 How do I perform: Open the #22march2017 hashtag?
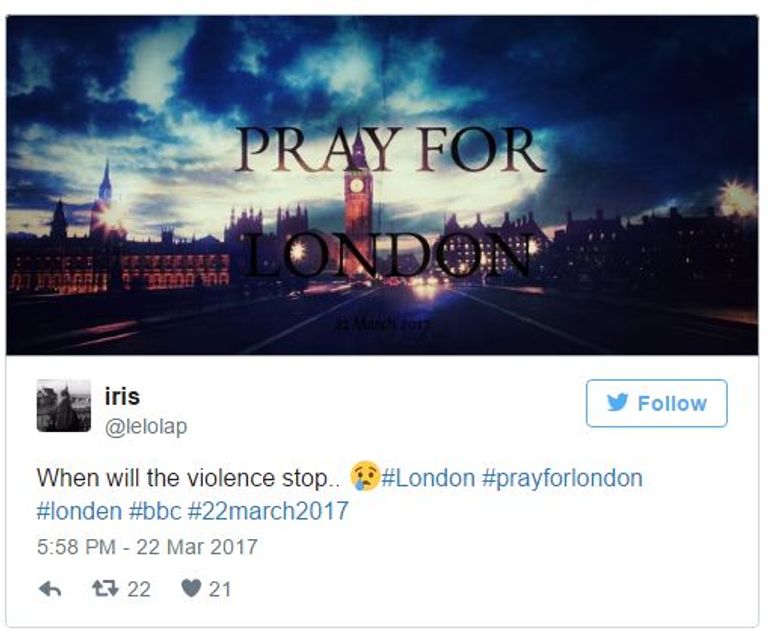pyautogui.click(x=268, y=511)
